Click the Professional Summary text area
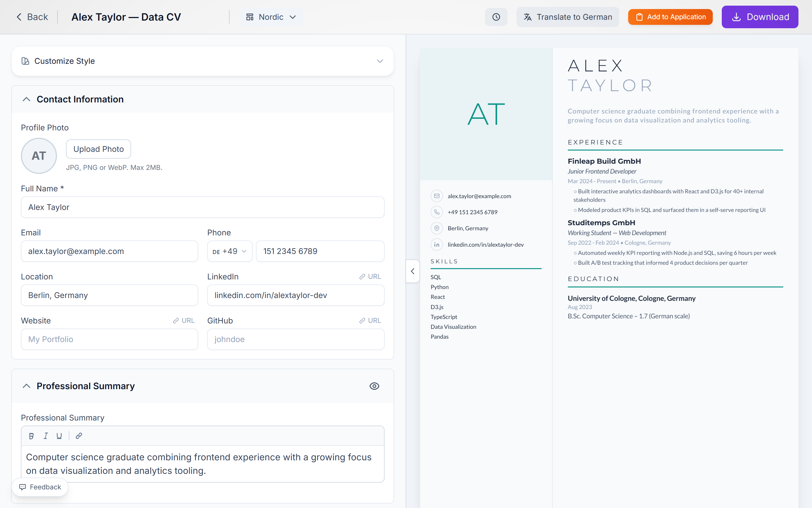The image size is (812, 508). point(203,464)
